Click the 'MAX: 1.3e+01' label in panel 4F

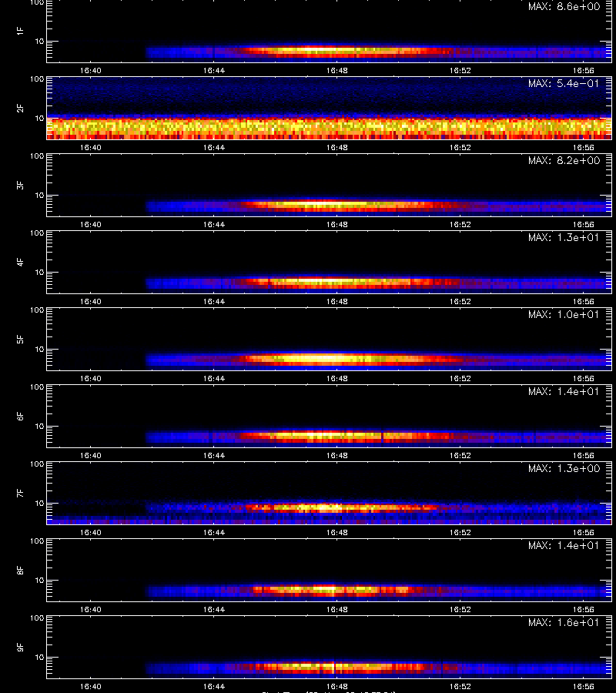click(x=564, y=237)
